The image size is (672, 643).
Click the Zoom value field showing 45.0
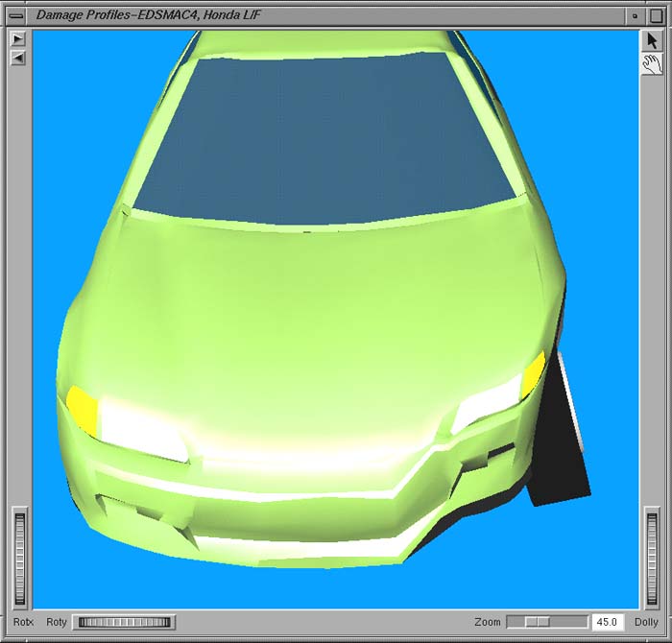click(607, 623)
